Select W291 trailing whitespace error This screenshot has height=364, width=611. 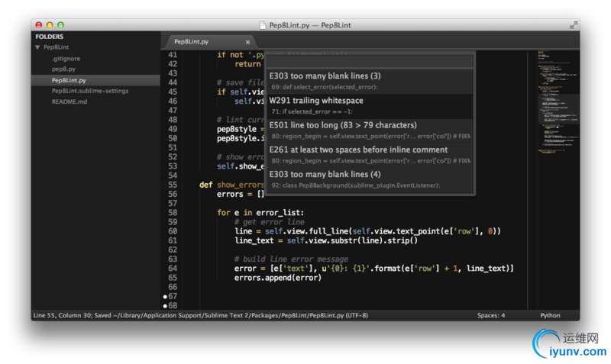pos(370,106)
